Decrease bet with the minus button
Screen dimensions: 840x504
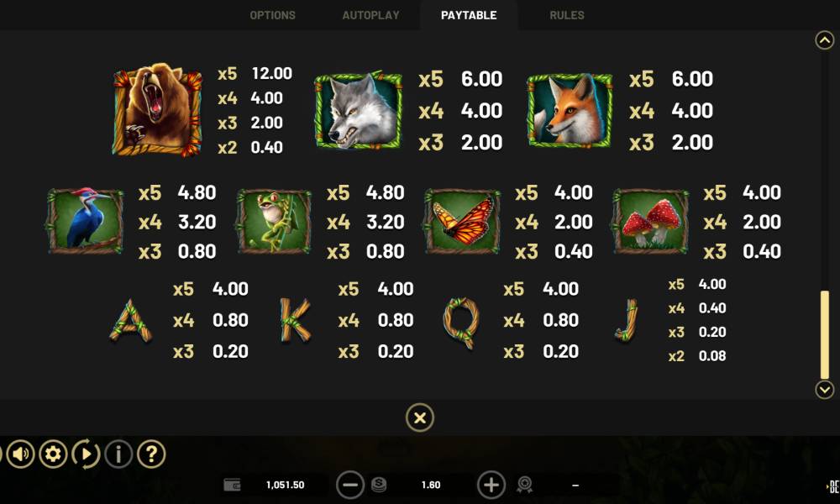[349, 485]
